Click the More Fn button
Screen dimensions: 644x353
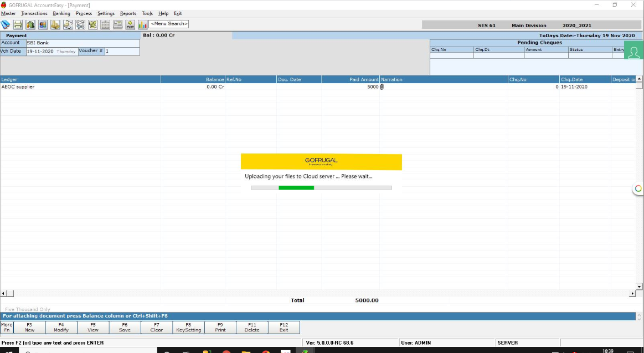click(7, 328)
